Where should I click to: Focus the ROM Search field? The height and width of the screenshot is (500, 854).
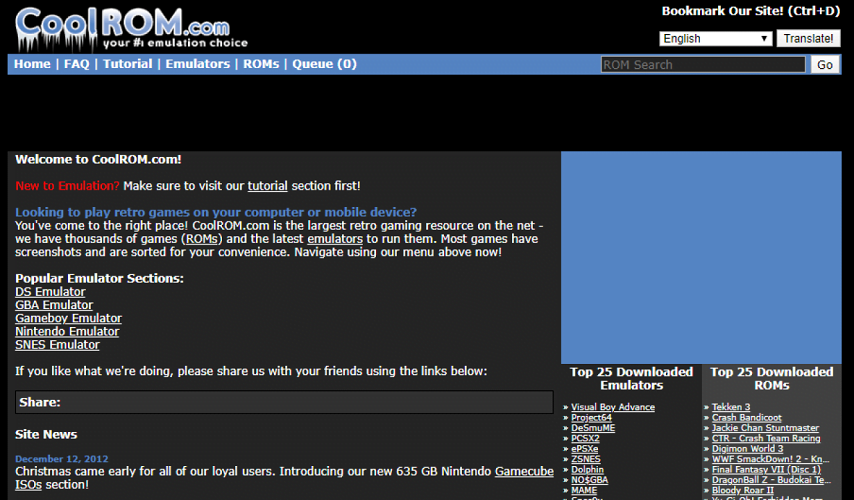(703, 65)
